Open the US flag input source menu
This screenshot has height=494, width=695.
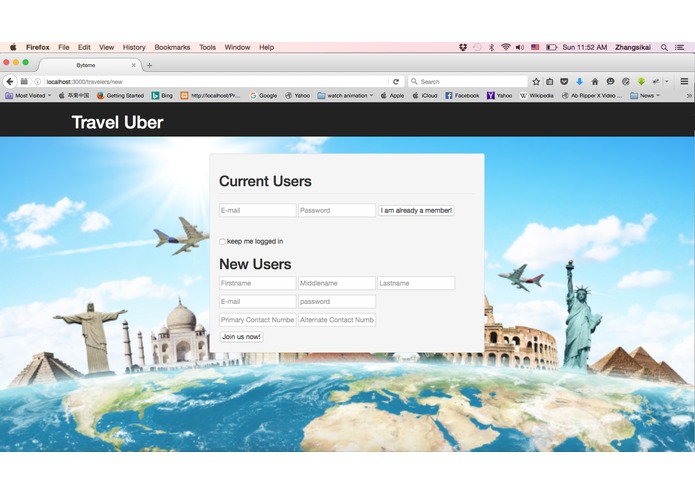(535, 47)
